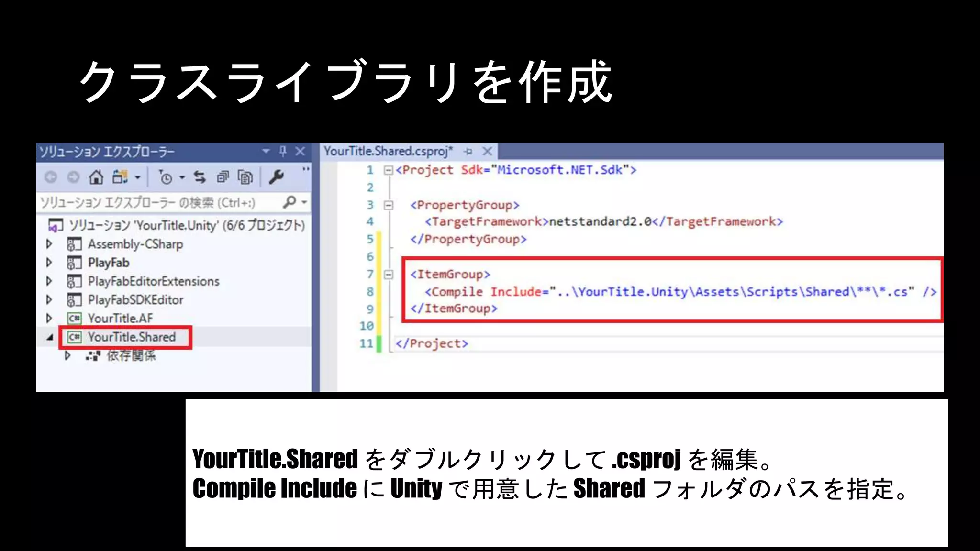Click the Back navigation icon in Solution Explorer
The image size is (980, 551).
[x=51, y=177]
